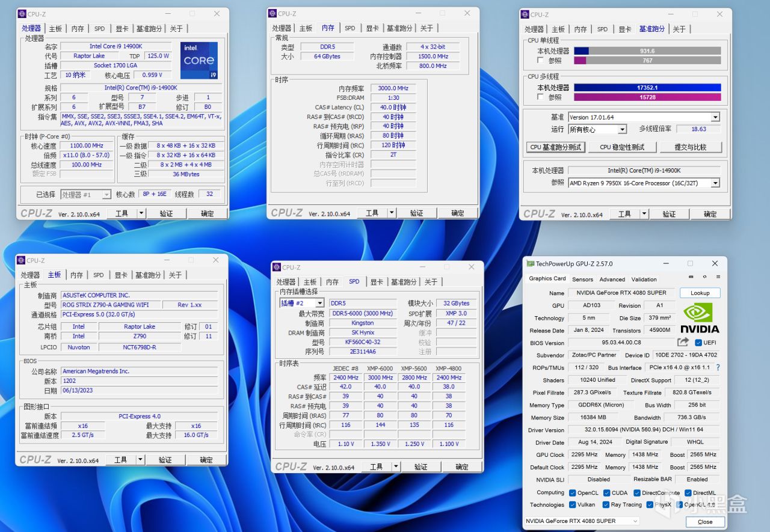770x532 pixels.
Task: Click the Driver Version value in GPU-Z
Action: tap(644, 430)
